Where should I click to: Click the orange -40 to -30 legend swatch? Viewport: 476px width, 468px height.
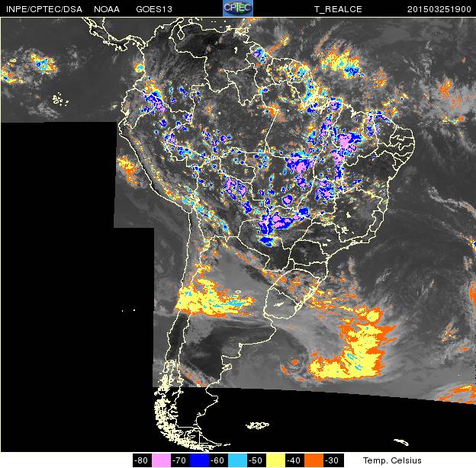click(x=314, y=460)
